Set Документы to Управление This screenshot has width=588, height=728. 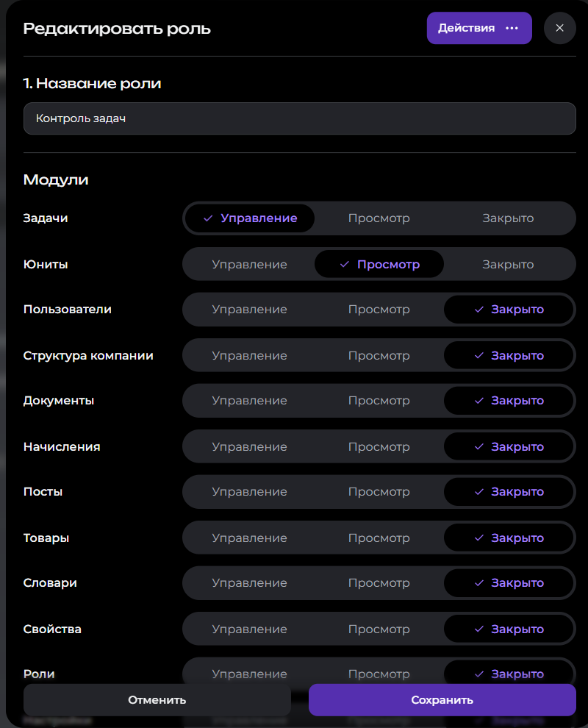point(250,400)
